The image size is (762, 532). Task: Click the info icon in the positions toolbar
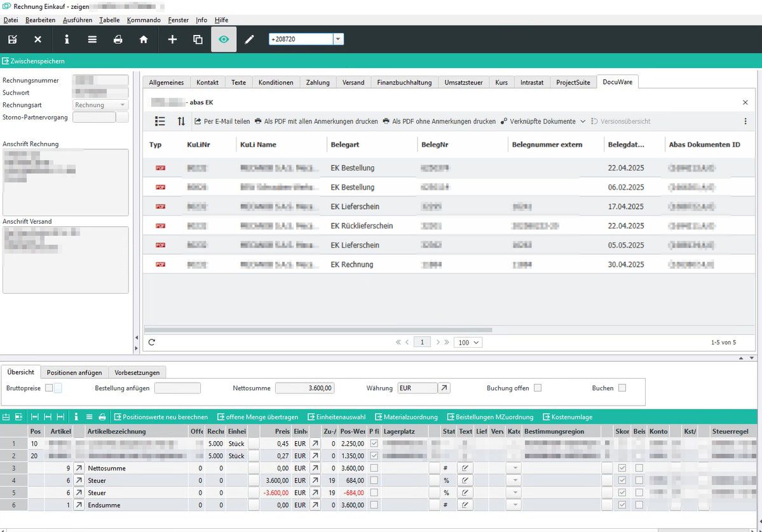click(76, 417)
